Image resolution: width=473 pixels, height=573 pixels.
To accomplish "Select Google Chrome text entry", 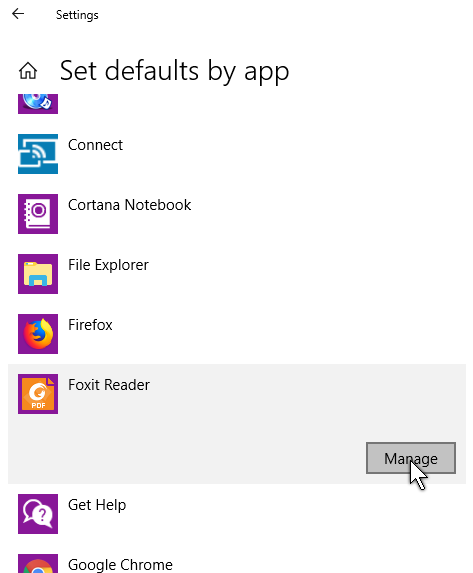I will (120, 565).
